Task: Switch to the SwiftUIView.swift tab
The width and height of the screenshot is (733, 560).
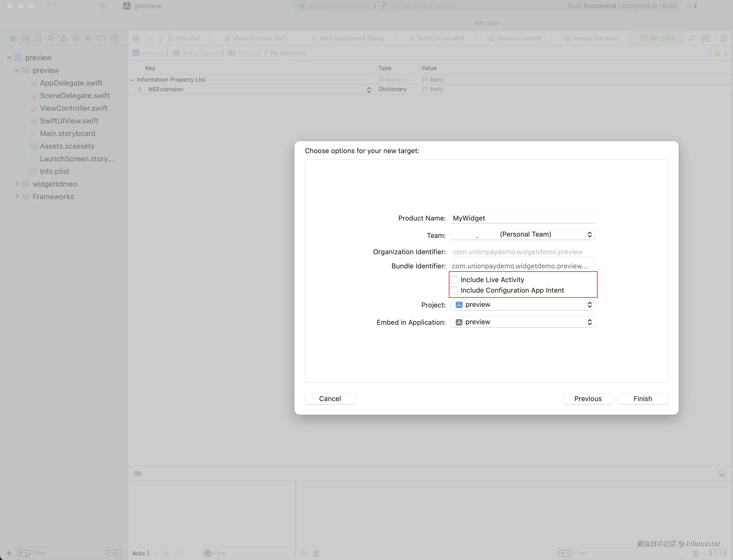Action: (440, 38)
